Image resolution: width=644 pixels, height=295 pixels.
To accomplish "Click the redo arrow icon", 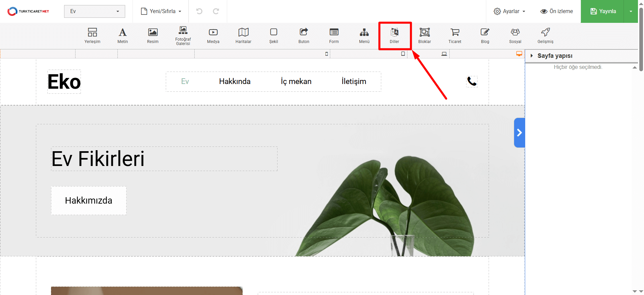I will click(x=216, y=11).
